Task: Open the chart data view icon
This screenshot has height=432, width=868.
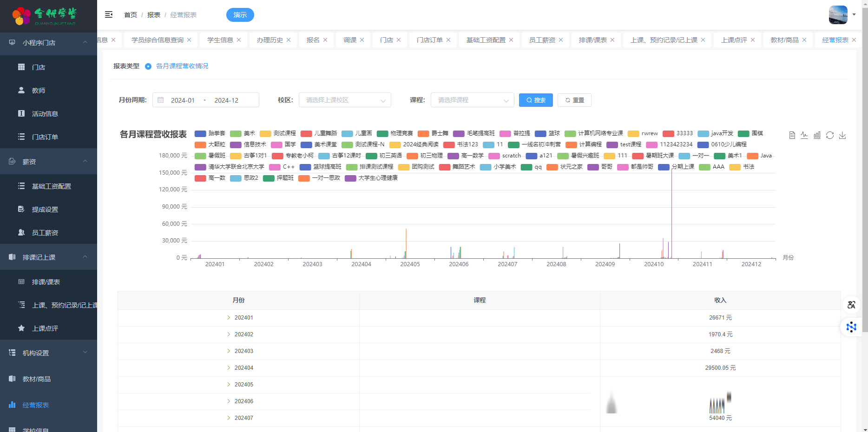Action: coord(792,135)
